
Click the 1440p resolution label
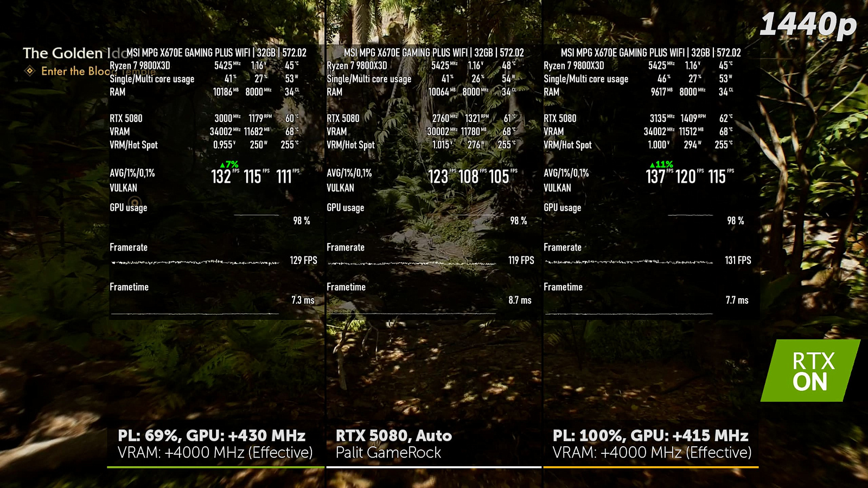[x=808, y=25]
